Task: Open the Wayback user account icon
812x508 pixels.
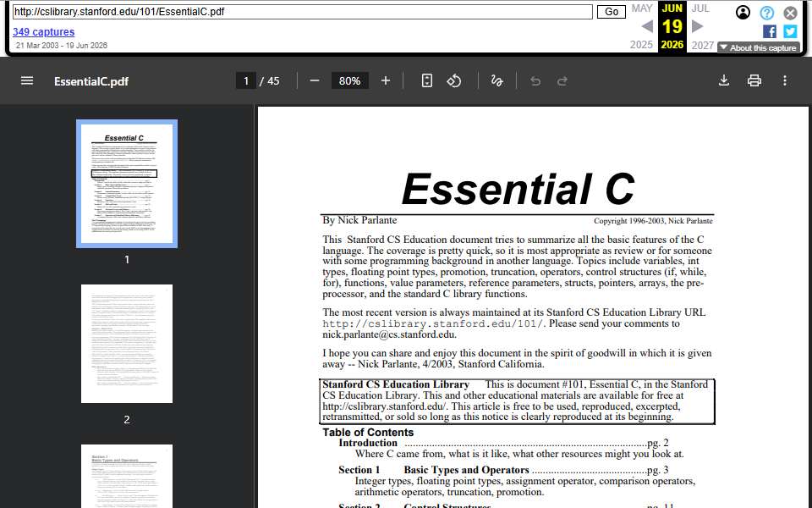Action: [743, 13]
